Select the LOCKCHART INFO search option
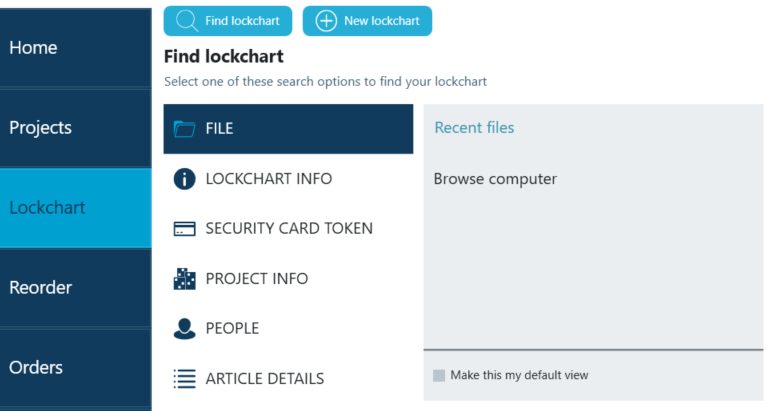 click(x=268, y=179)
